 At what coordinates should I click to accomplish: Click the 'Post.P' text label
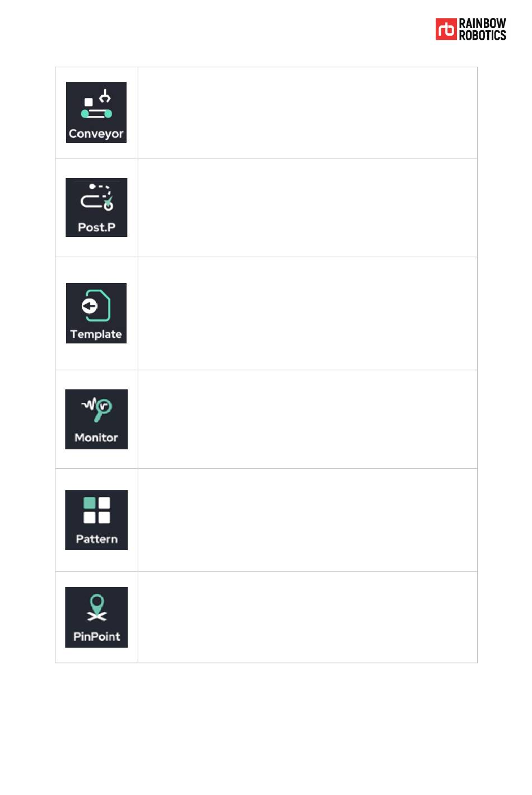[x=96, y=227]
